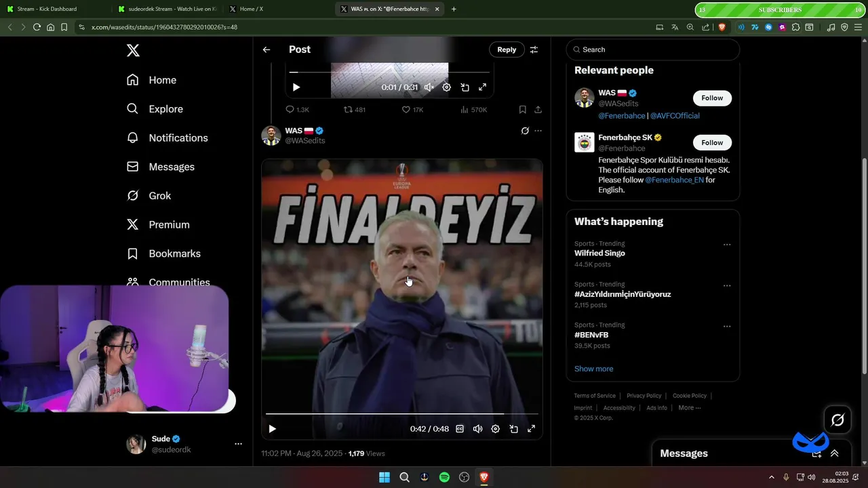Open the floating Grok button

837,420
